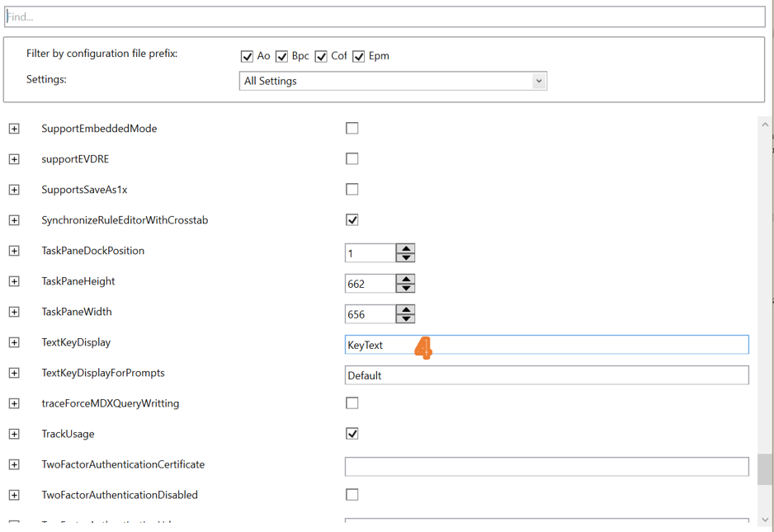
Task: Check the supportEVDRE option
Action: pos(352,159)
